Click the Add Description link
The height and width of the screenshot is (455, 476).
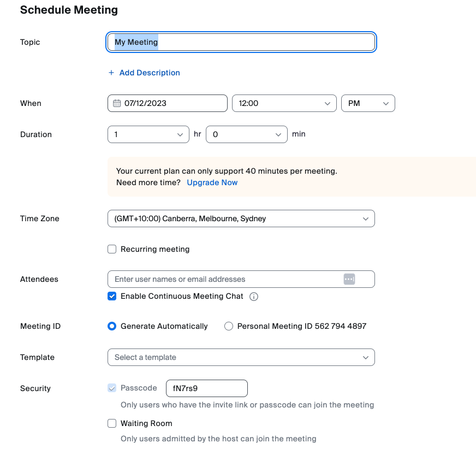[150, 73]
